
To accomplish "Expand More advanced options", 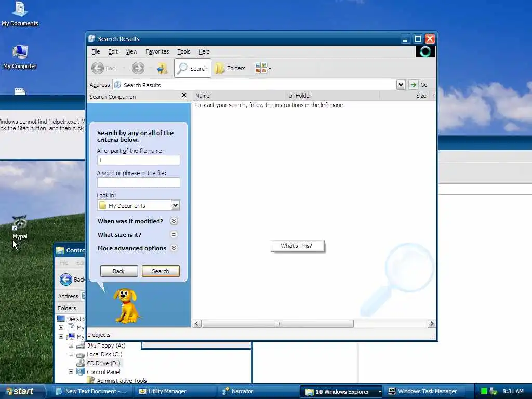I will click(174, 248).
